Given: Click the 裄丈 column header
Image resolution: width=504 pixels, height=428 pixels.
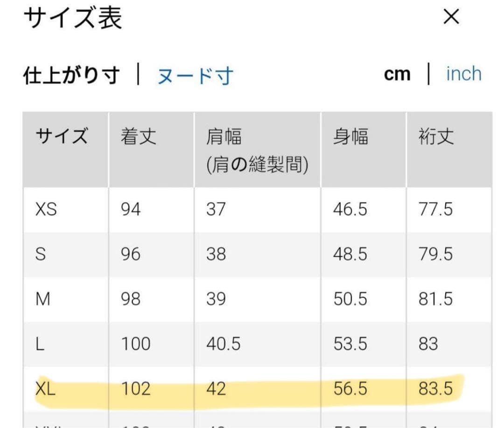Looking at the screenshot, I should (x=435, y=136).
